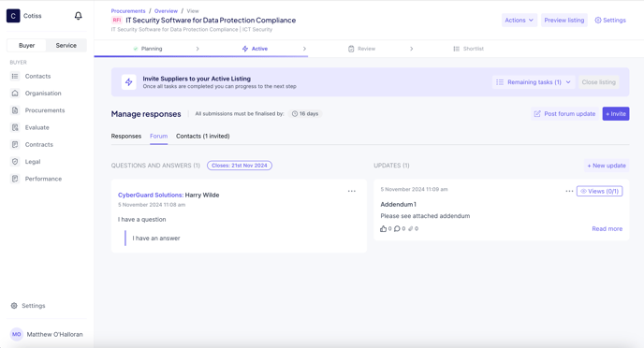Open CyberGuard Solutions link
This screenshot has height=348, width=644.
tap(151, 195)
